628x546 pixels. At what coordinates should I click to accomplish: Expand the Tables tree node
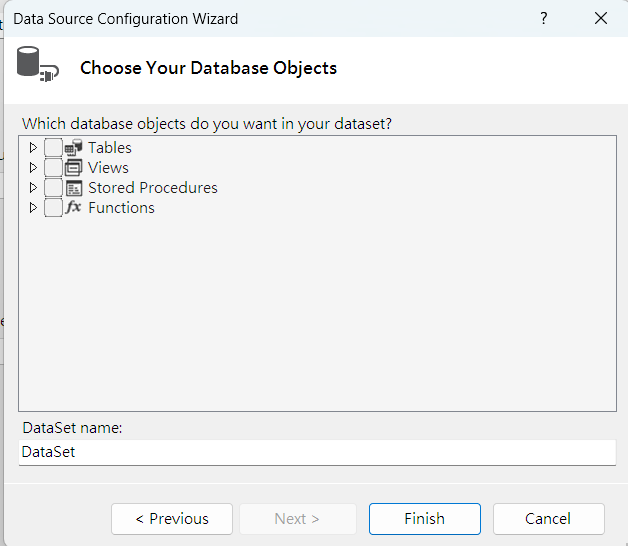click(x=33, y=148)
